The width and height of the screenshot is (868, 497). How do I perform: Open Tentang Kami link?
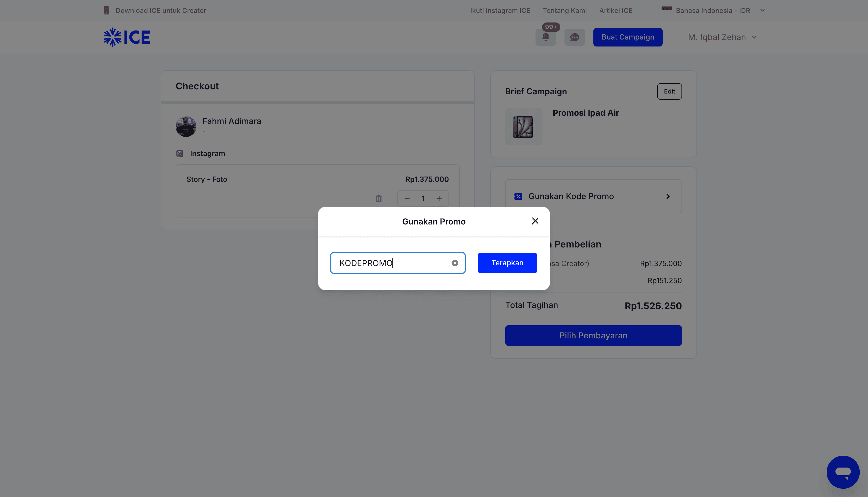564,10
